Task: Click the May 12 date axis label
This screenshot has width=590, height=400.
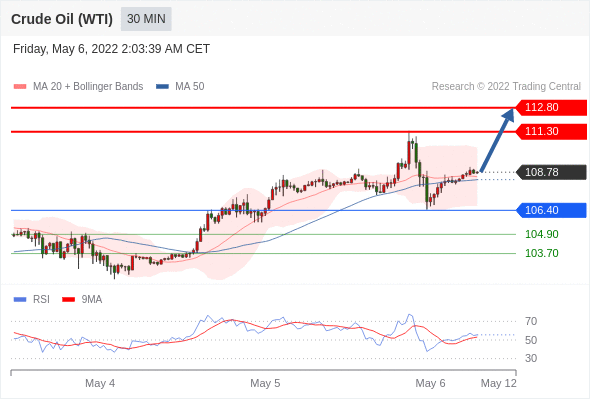Action: (499, 383)
